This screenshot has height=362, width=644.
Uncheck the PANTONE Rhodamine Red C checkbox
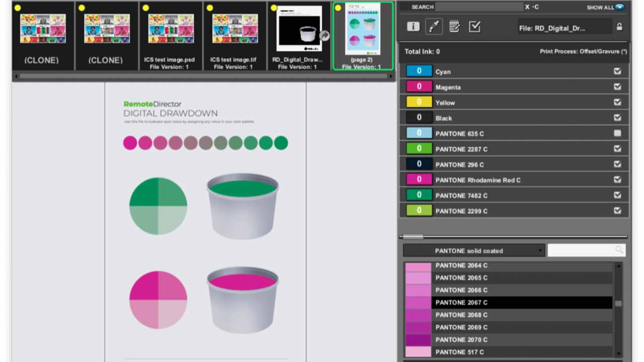[x=618, y=179]
